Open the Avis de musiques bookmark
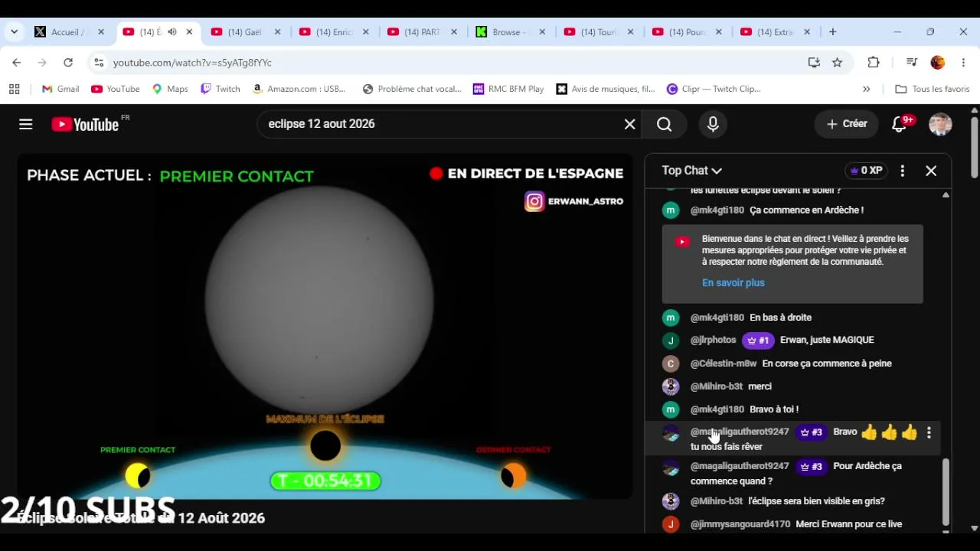980x551 pixels. click(x=606, y=90)
